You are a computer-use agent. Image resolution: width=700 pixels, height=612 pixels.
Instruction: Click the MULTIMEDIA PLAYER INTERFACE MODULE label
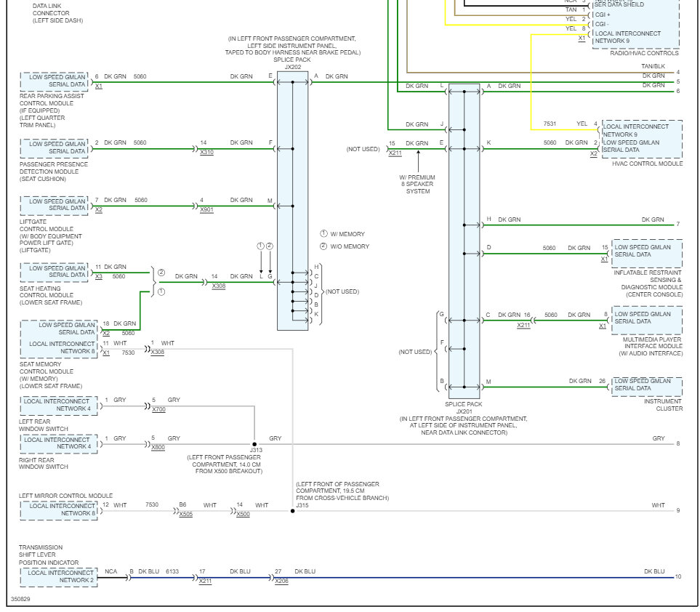click(x=651, y=347)
